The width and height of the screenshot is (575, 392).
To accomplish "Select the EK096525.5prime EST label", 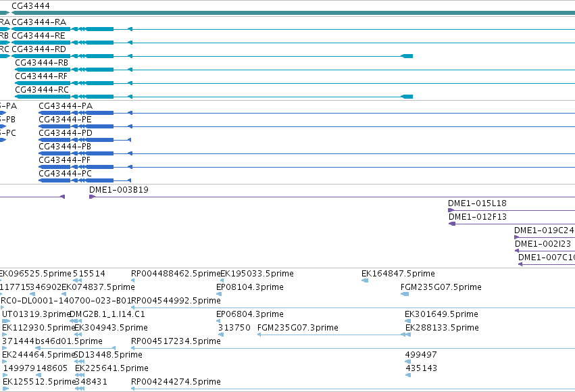I will [x=36, y=274].
